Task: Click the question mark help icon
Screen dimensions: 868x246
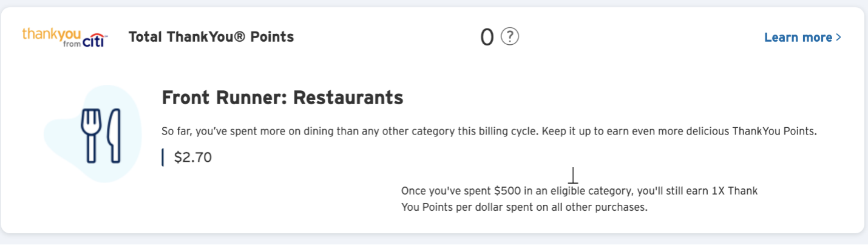Action: coord(510,37)
